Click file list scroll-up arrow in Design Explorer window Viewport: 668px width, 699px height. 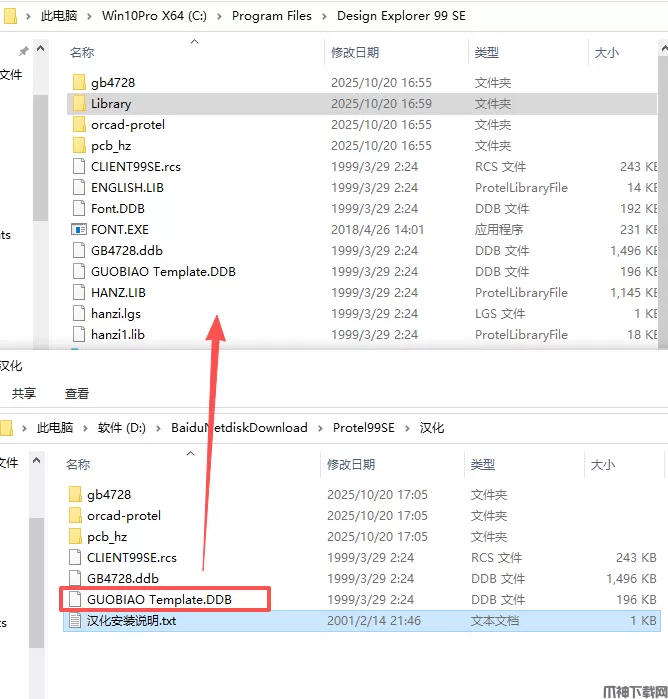663,48
